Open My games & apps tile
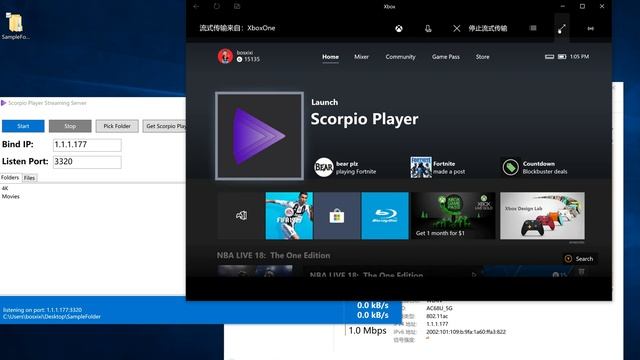The image size is (640, 360). point(241,216)
